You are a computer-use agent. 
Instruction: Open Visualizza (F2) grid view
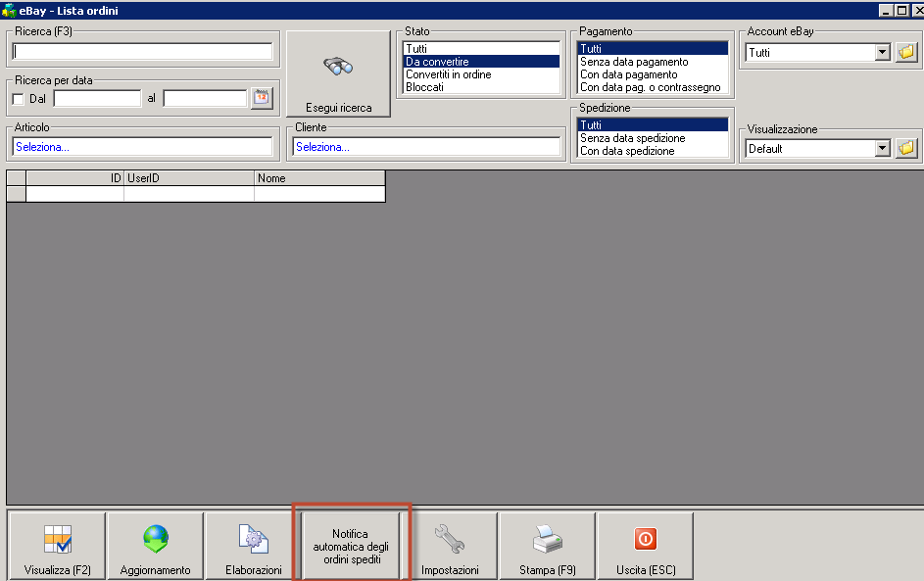(57, 547)
